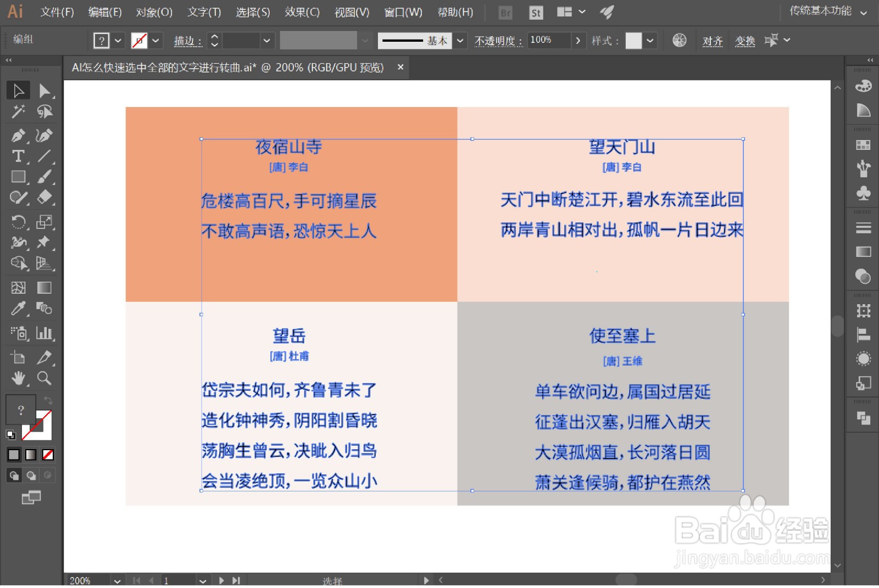Select the Hand tool
The image size is (879, 588).
pos(18,378)
